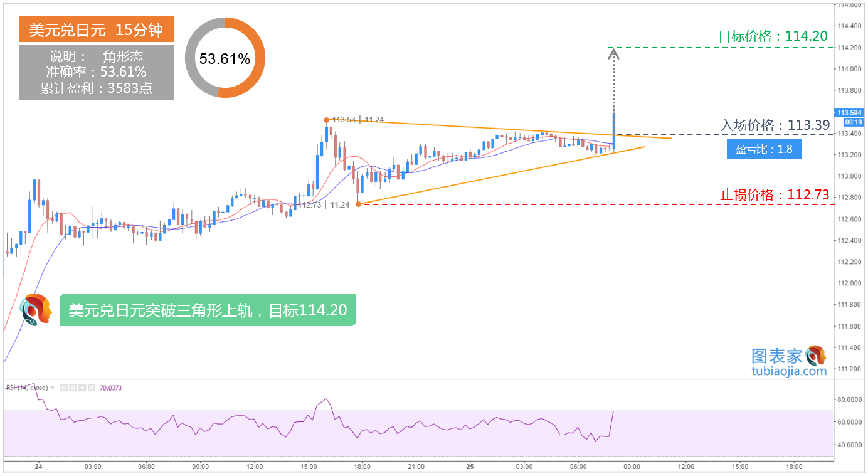Screen dimensions: 868x476
Task: Click the RSI (14, close) indicator label
Action: pyautogui.click(x=27, y=388)
